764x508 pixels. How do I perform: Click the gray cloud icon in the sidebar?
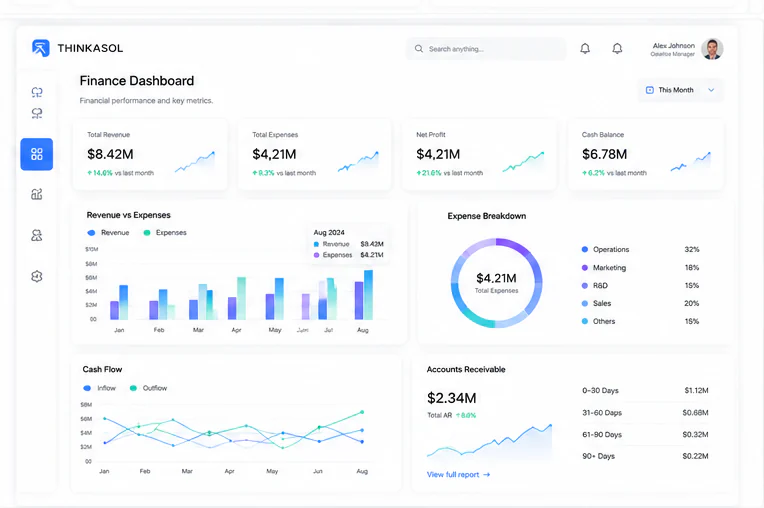point(37,113)
